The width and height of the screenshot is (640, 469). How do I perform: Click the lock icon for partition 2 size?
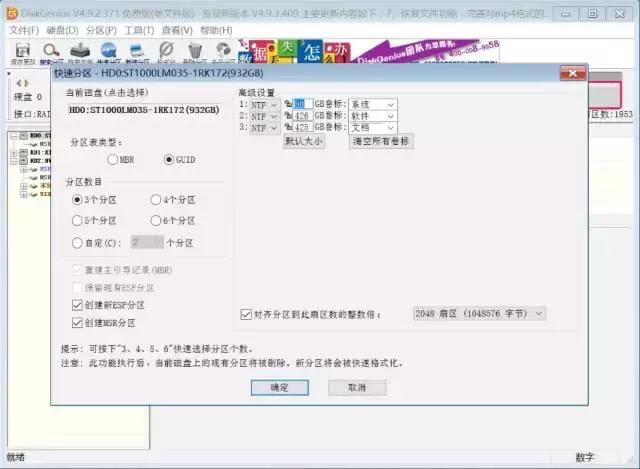[x=288, y=116]
